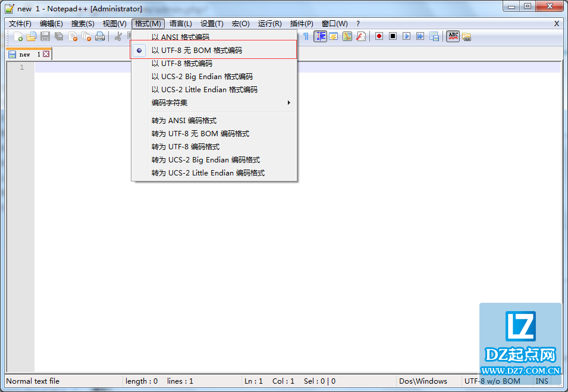Convert with '转为 ANSI 编码格式'

click(214, 120)
